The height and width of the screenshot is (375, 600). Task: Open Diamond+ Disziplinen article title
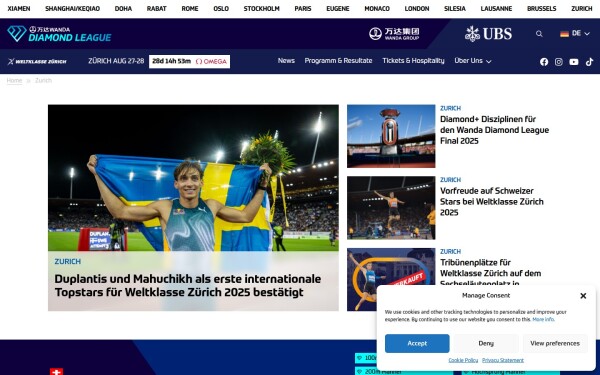(x=494, y=130)
